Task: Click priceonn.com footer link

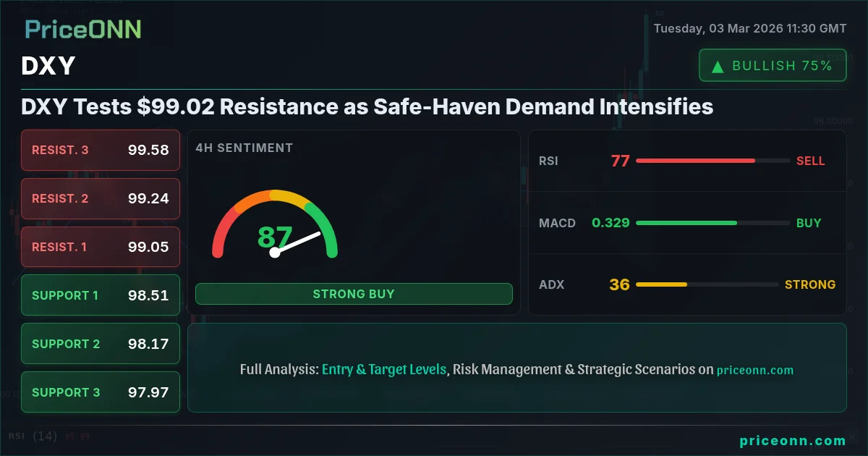Action: [x=793, y=441]
